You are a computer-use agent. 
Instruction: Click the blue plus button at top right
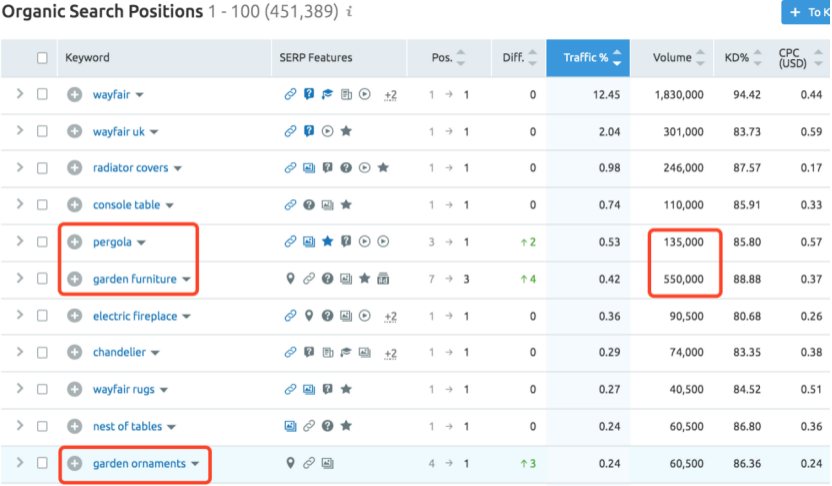(805, 12)
